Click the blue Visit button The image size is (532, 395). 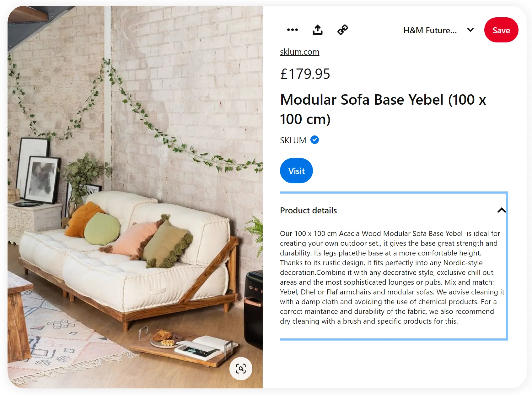[296, 171]
